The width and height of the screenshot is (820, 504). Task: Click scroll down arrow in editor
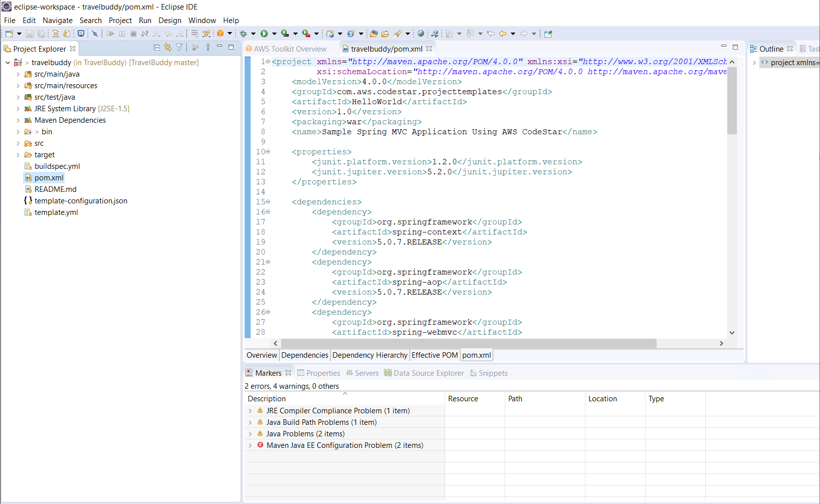coord(732,333)
